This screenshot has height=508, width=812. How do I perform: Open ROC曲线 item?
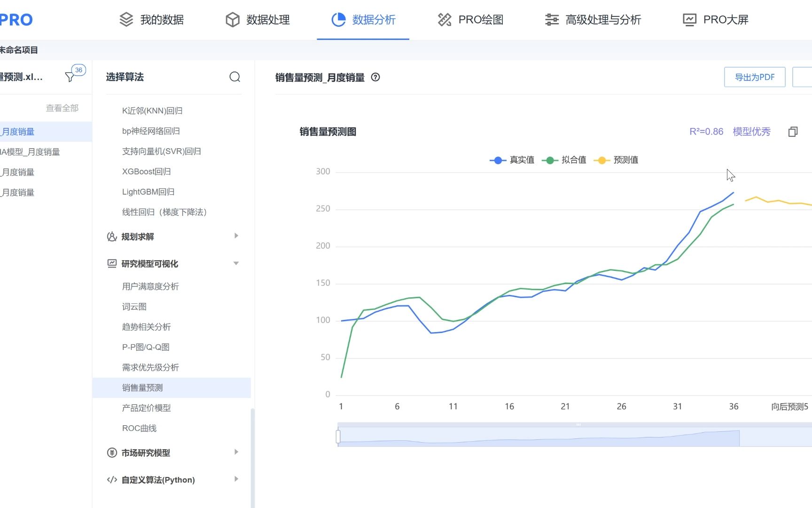point(139,428)
